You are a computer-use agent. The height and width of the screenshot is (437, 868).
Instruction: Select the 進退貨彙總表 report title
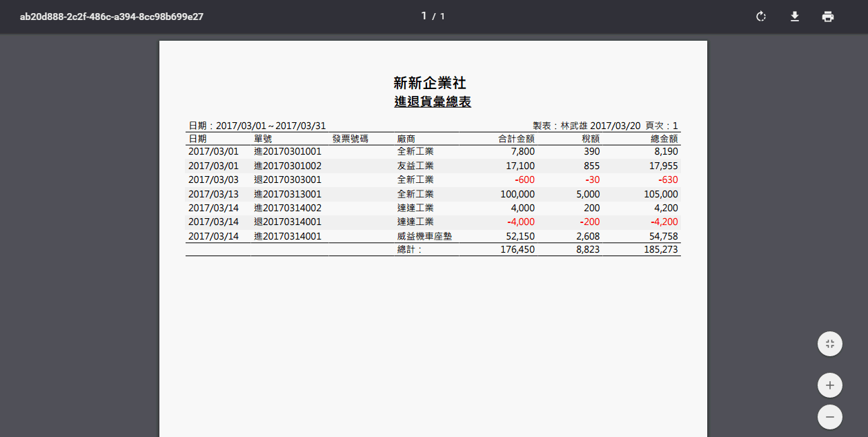point(433,101)
